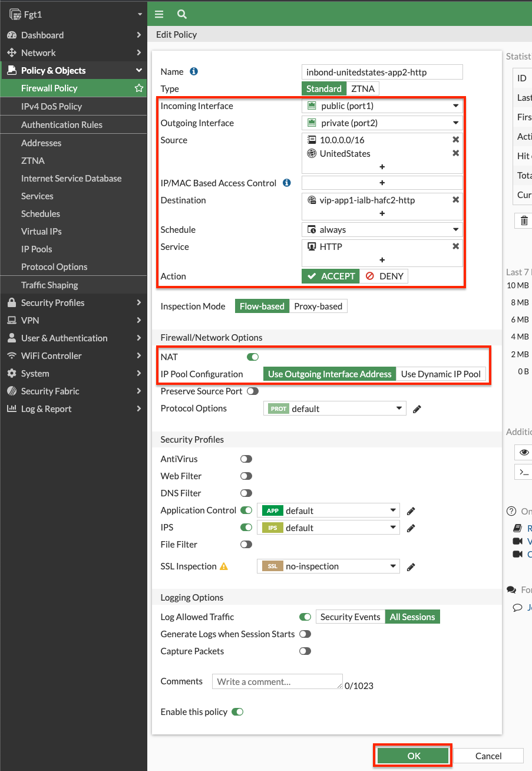
Task: Edit the Protocol Options profile with pencil icon
Action: coord(417,408)
